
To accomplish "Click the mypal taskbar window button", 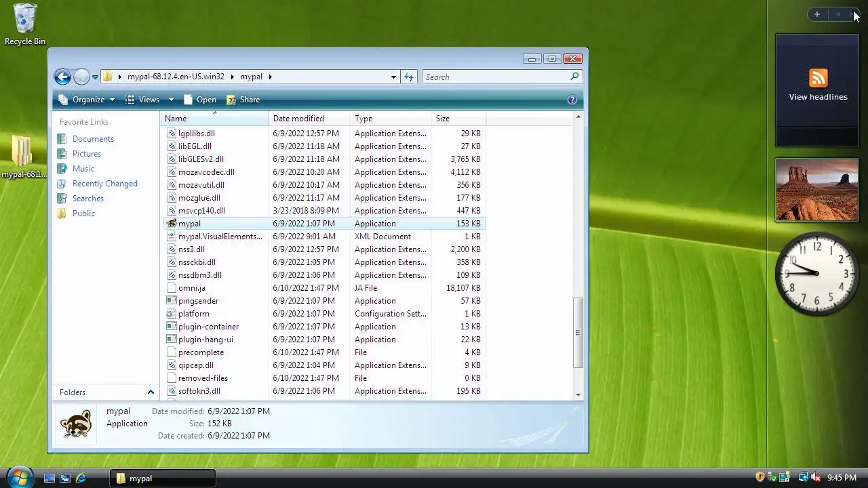I will pyautogui.click(x=163, y=478).
